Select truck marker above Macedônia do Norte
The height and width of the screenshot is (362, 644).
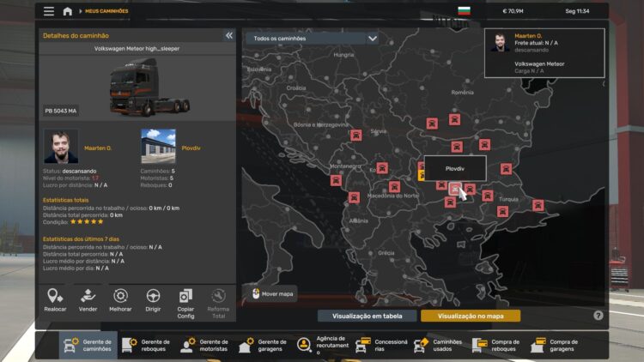(x=394, y=187)
